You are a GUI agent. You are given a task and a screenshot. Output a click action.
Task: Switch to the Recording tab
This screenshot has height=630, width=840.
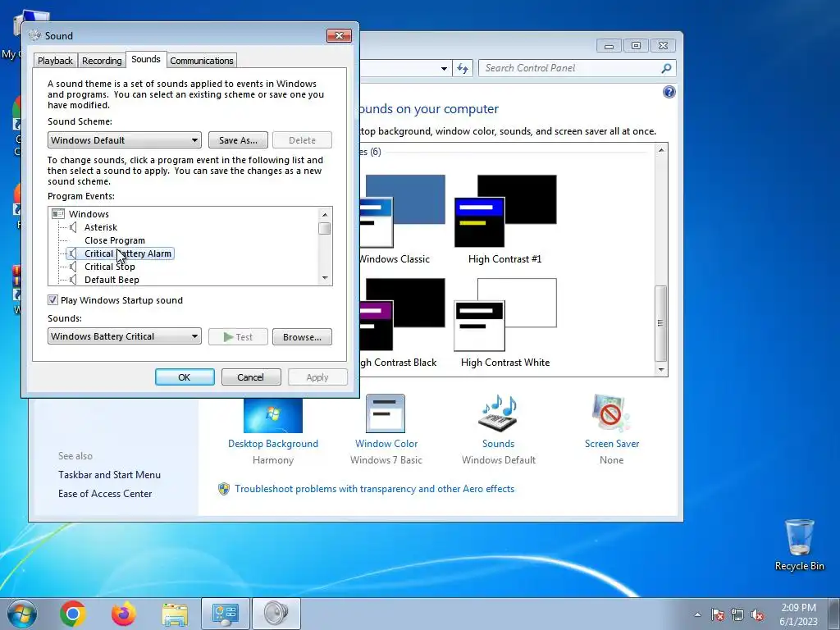point(102,61)
